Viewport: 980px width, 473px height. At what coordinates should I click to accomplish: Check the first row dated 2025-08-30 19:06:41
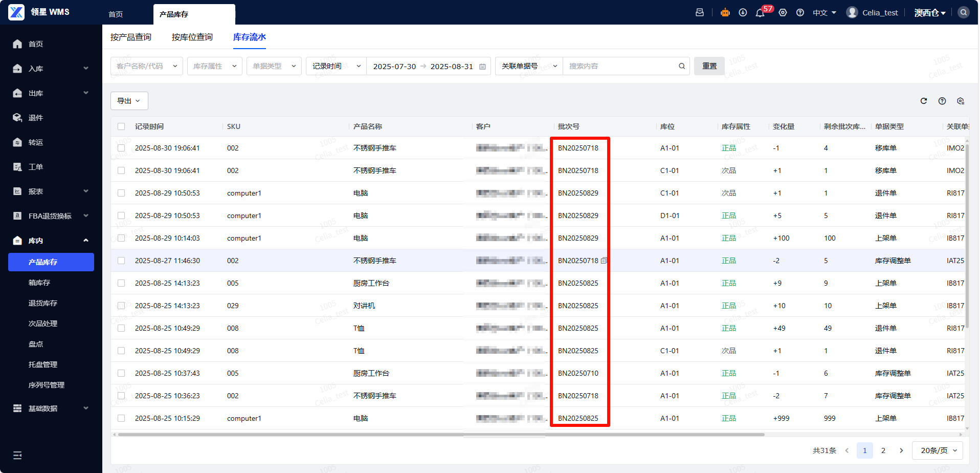pos(121,148)
